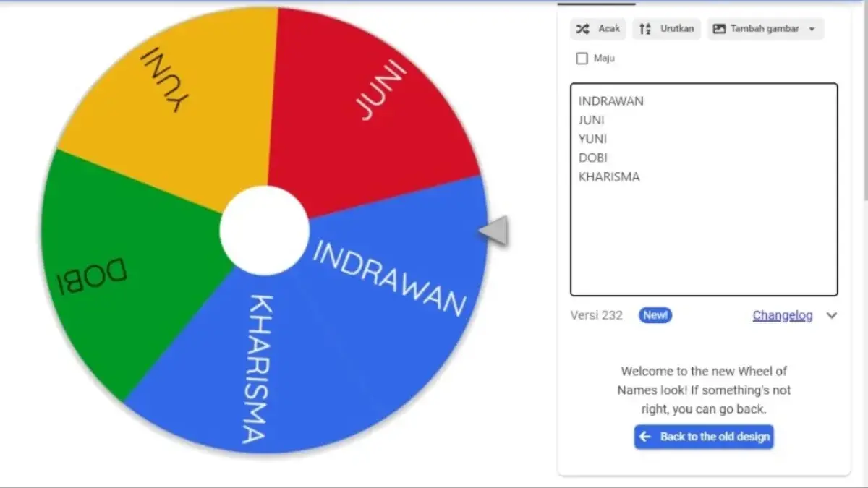
Task: Click the INDRAWAN entry in the names list
Action: click(611, 101)
